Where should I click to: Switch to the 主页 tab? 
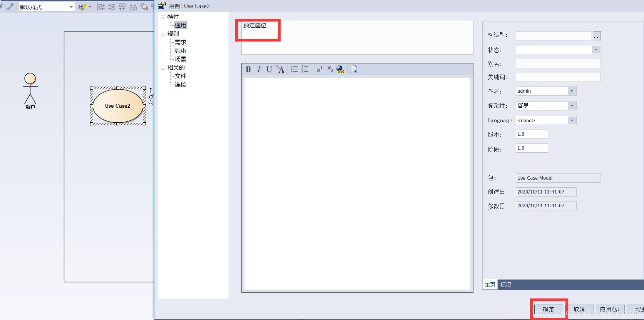490,285
